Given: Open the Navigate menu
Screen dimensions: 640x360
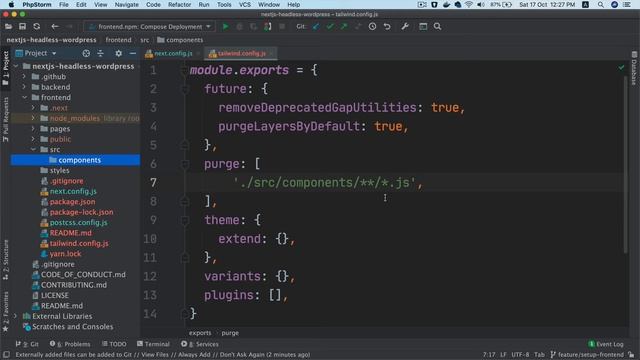Looking at the screenshot, I should tap(127, 4).
